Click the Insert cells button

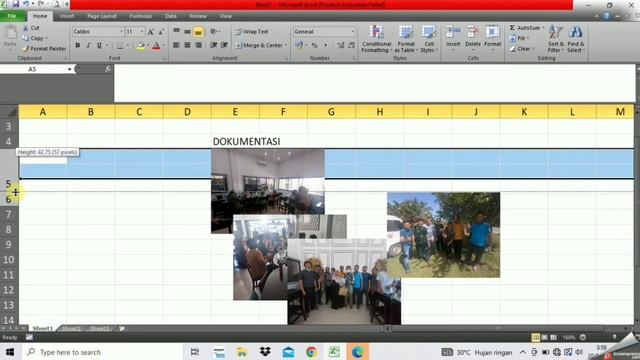453,38
